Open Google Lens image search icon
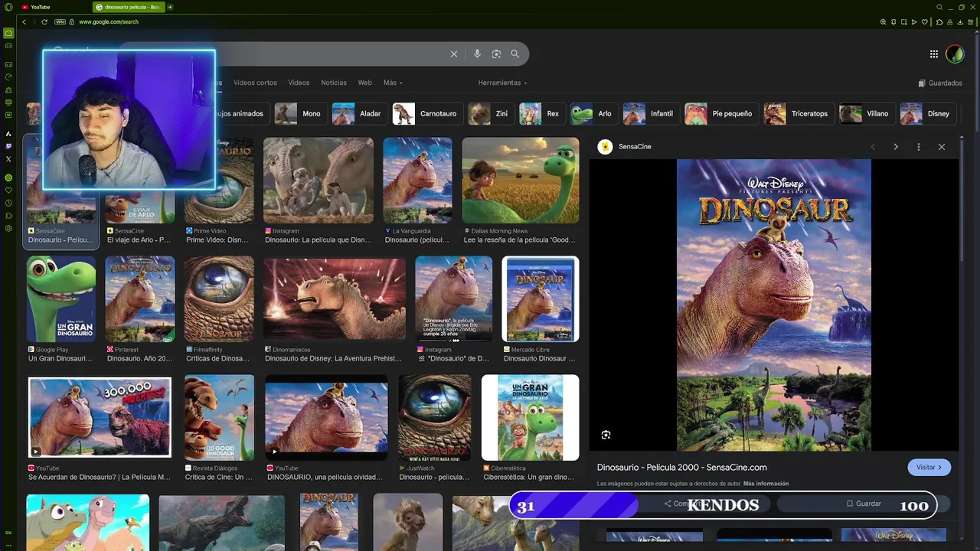 point(496,54)
